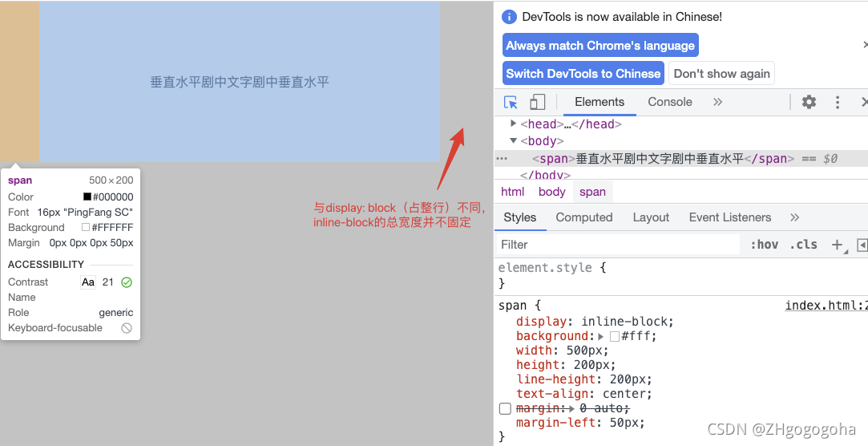Click the span selector in styles rule
The height and width of the screenshot is (446, 868).
tap(512, 306)
